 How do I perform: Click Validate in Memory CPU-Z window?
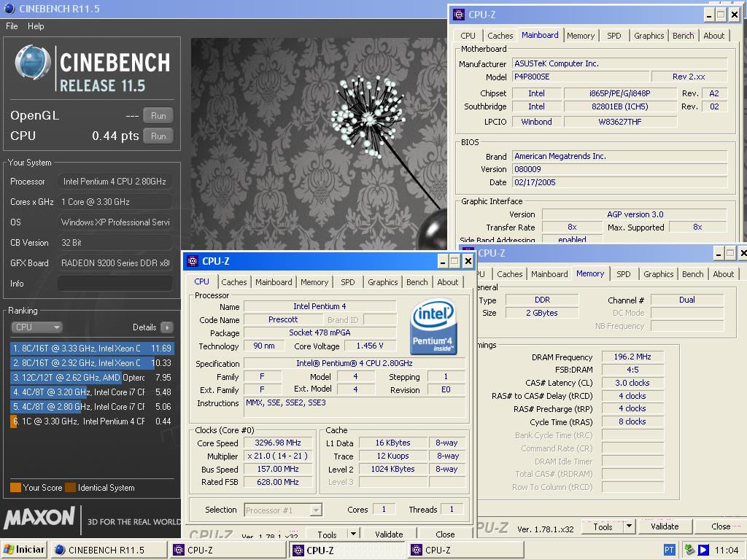pyautogui.click(x=665, y=526)
